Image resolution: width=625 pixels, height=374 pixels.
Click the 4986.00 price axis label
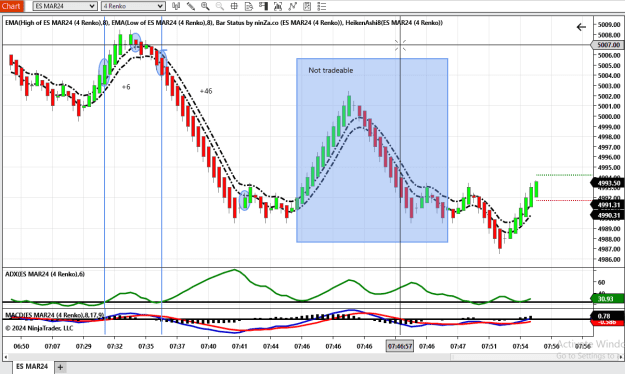pyautogui.click(x=609, y=260)
